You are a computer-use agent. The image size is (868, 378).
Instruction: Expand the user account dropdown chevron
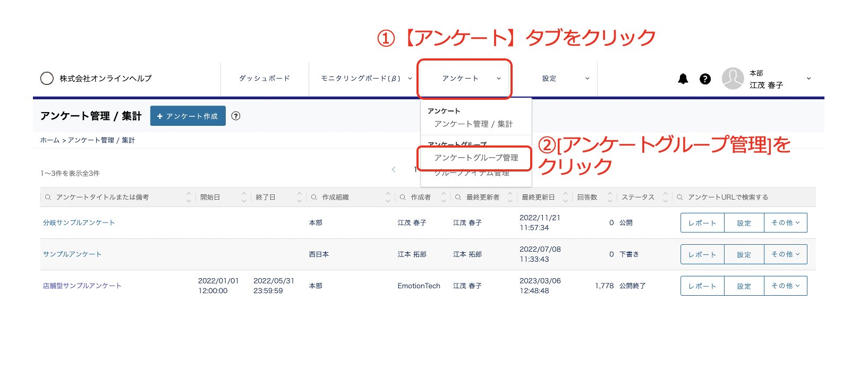click(809, 79)
